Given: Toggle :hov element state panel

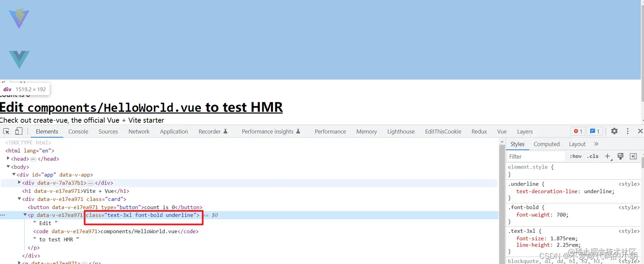Looking at the screenshot, I should 575,157.
